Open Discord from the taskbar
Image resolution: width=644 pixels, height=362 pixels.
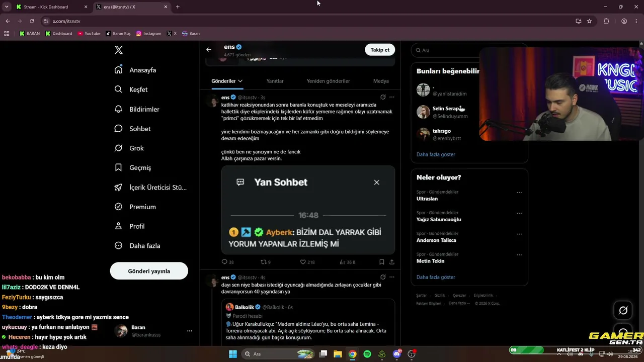(x=397, y=354)
